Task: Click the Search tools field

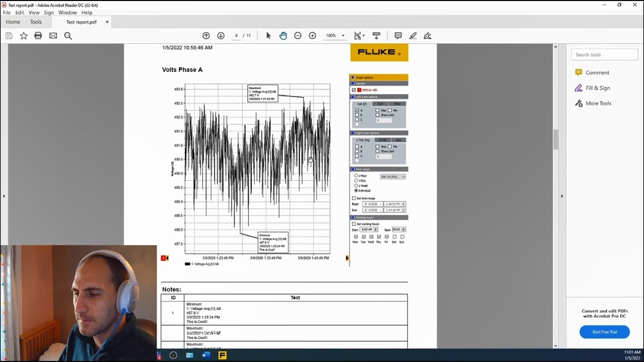Action: click(x=605, y=55)
